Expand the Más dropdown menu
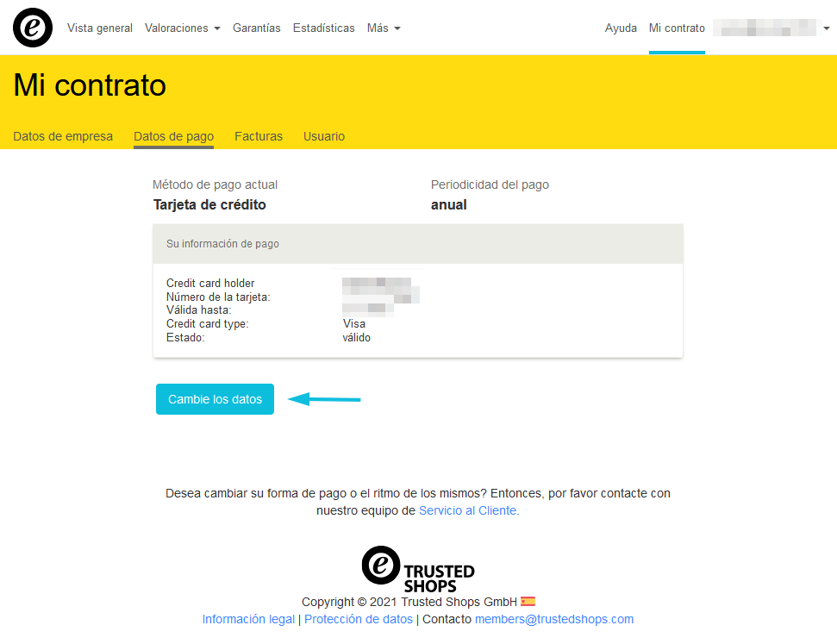This screenshot has width=837, height=644. [384, 28]
